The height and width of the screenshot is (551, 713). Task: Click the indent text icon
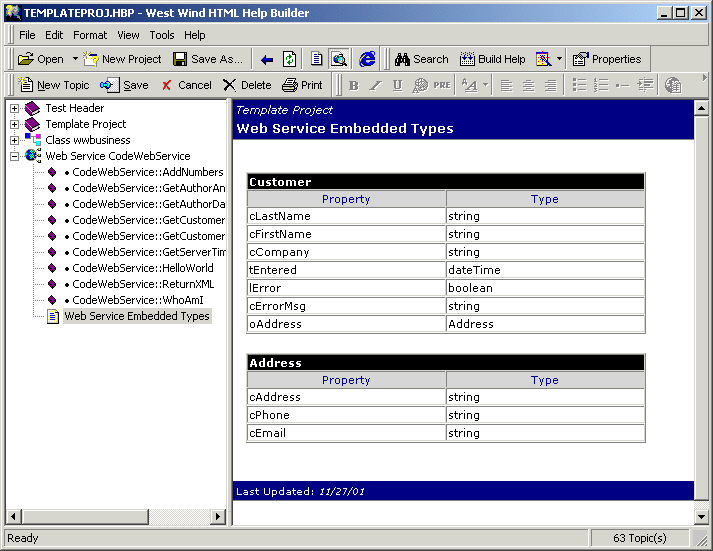pyautogui.click(x=645, y=85)
